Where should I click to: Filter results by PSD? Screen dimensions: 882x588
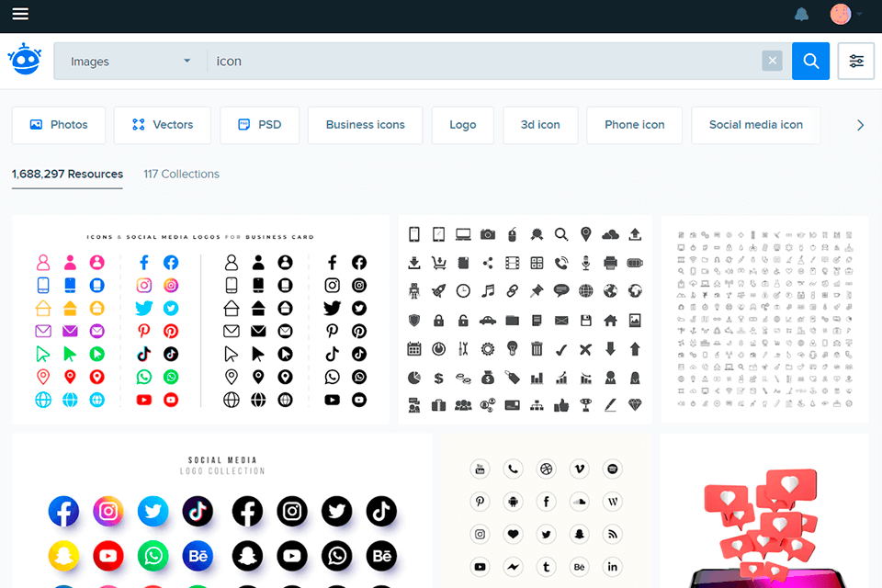[x=259, y=125]
